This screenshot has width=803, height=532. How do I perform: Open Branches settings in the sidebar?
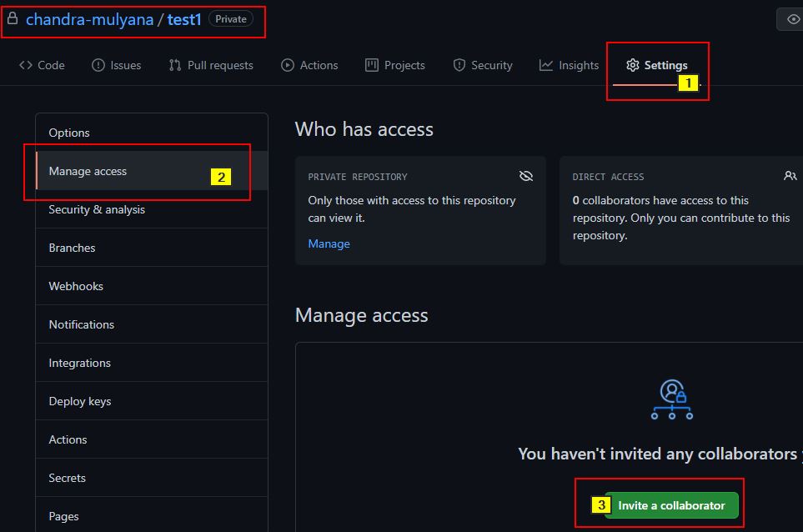coord(72,248)
